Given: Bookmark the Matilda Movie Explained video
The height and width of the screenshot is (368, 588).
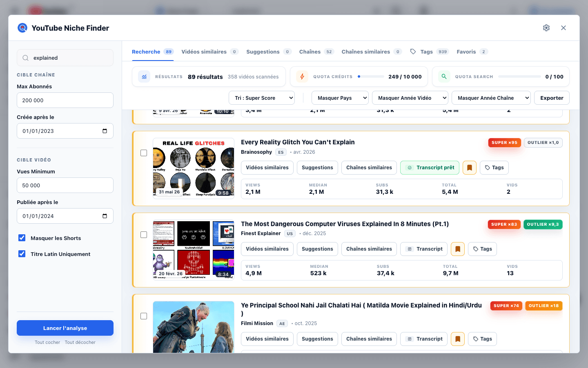Looking at the screenshot, I should 458,339.
